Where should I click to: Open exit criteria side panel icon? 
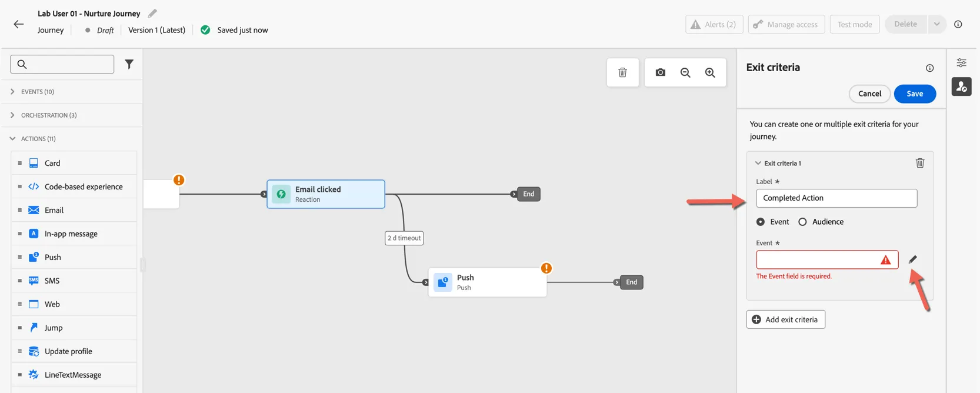click(961, 86)
